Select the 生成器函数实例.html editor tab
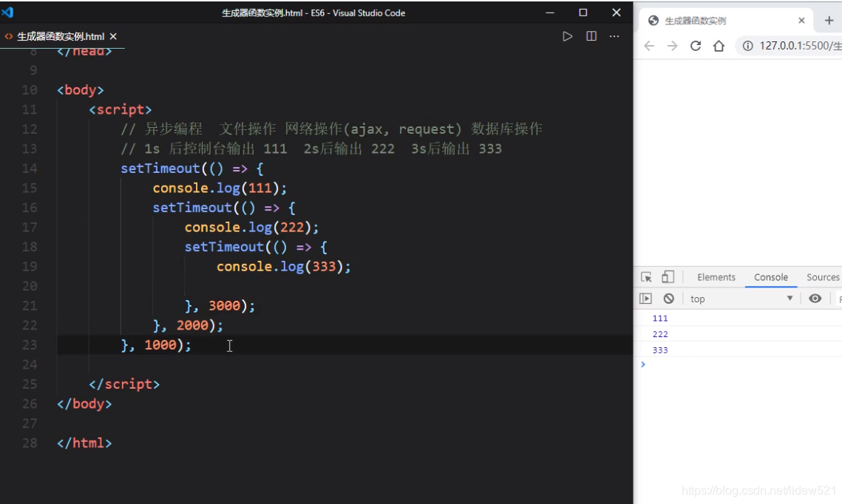Image resolution: width=842 pixels, height=504 pixels. click(61, 36)
